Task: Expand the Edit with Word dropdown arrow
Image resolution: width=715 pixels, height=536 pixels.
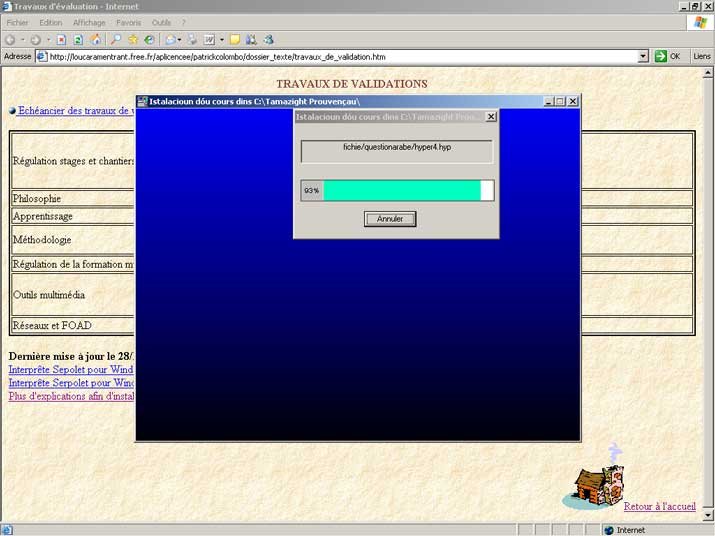Action: click(222, 40)
